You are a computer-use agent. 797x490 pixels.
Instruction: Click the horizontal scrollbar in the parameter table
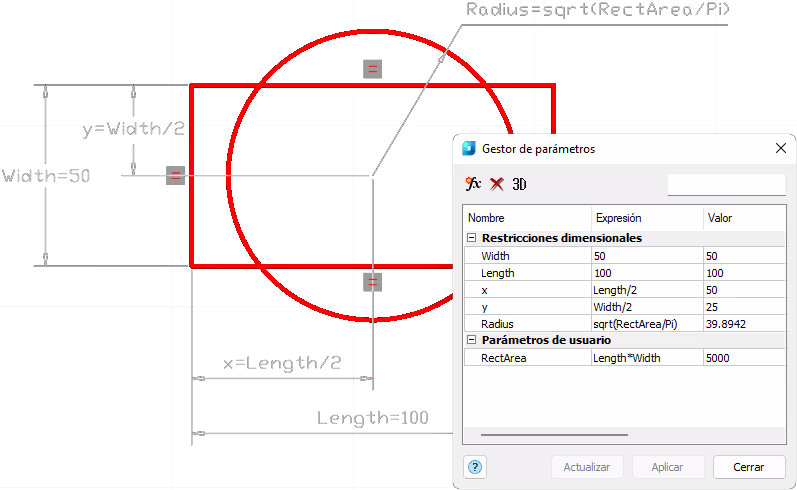(554, 435)
